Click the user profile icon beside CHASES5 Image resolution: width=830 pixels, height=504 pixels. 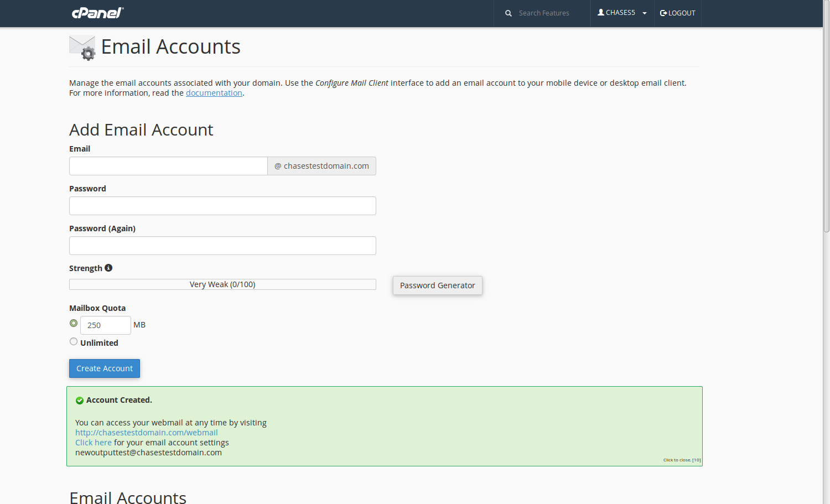601,12
